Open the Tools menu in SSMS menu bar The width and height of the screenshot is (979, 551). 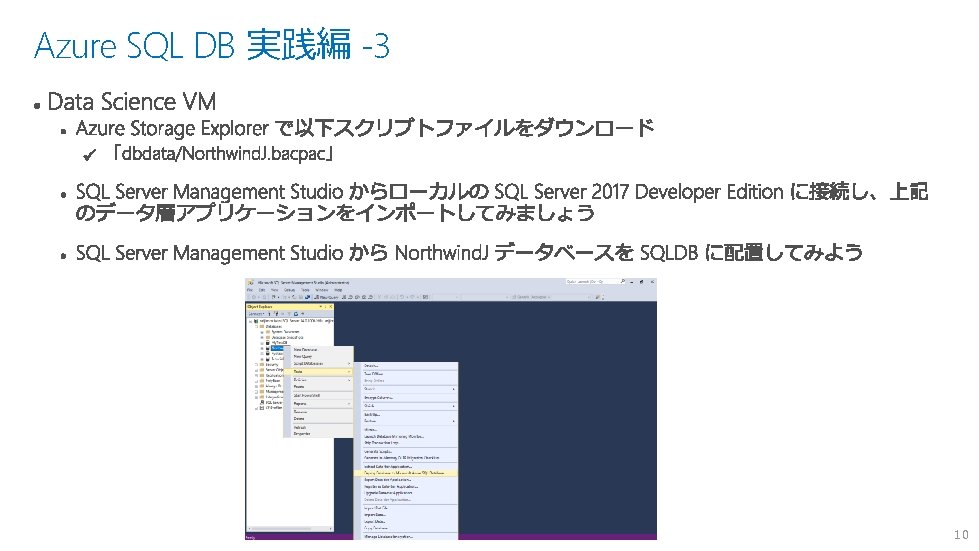[305, 290]
